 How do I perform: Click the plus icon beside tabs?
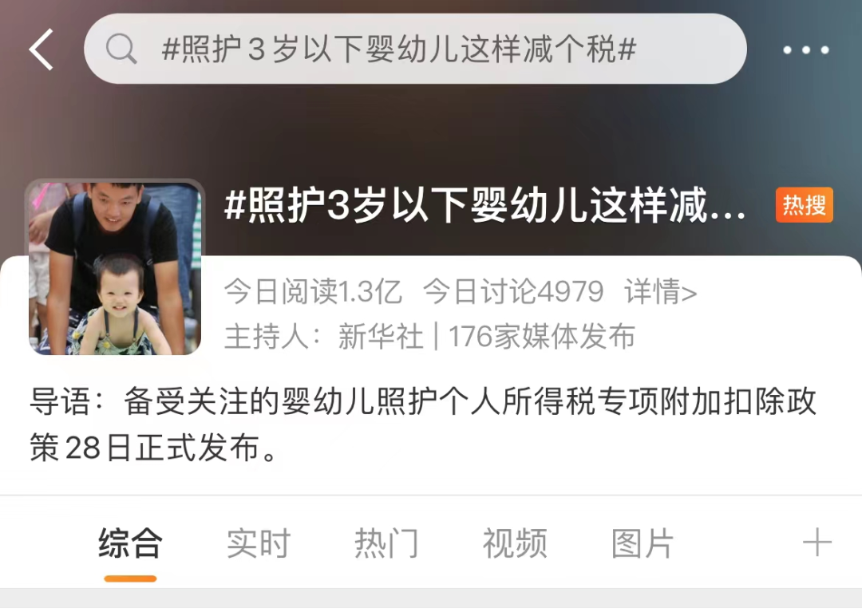point(817,543)
